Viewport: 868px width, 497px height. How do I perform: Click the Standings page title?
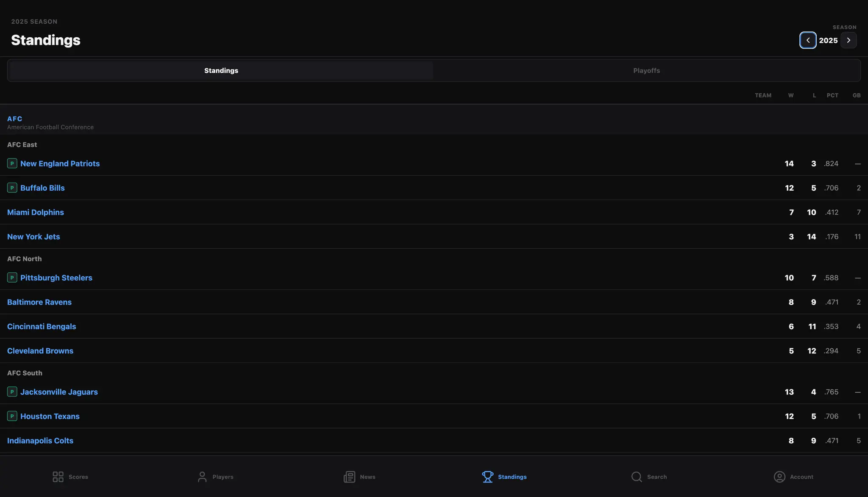coord(46,40)
